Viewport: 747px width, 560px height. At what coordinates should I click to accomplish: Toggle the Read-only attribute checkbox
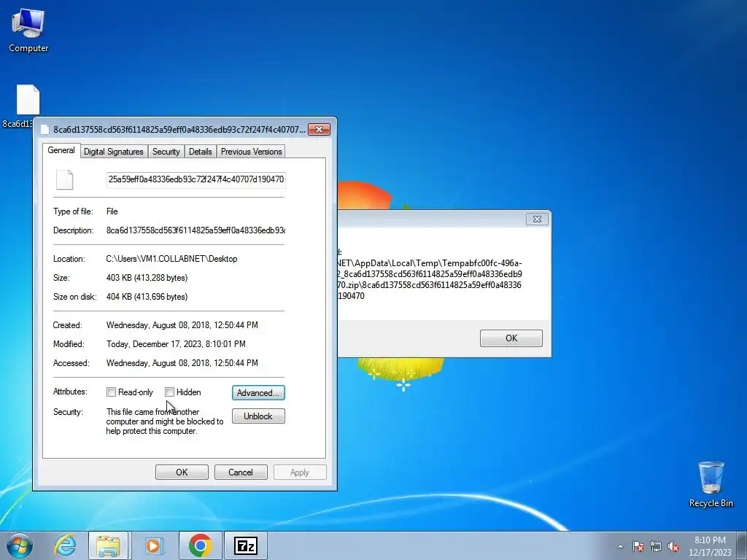pyautogui.click(x=111, y=392)
